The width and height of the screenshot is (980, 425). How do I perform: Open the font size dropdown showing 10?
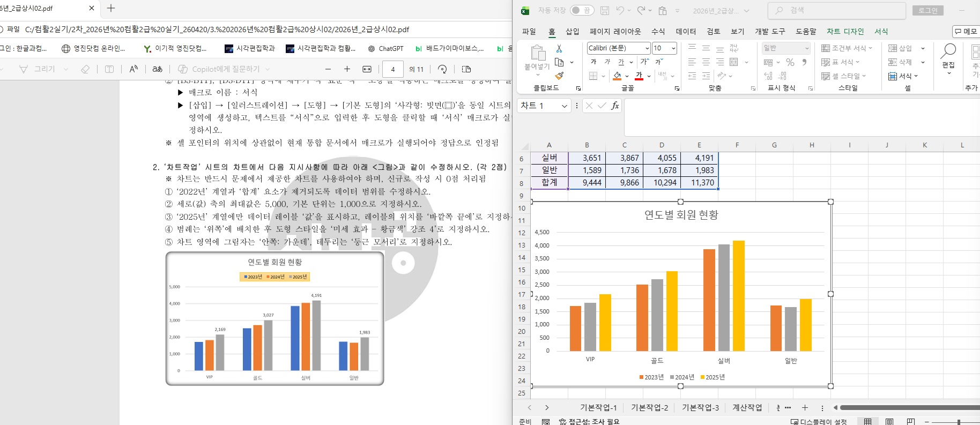pyautogui.click(x=673, y=48)
